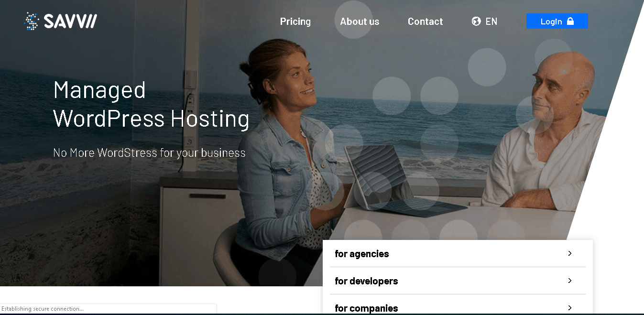The height and width of the screenshot is (315, 644).
Task: Go to the About us page
Action: click(360, 22)
